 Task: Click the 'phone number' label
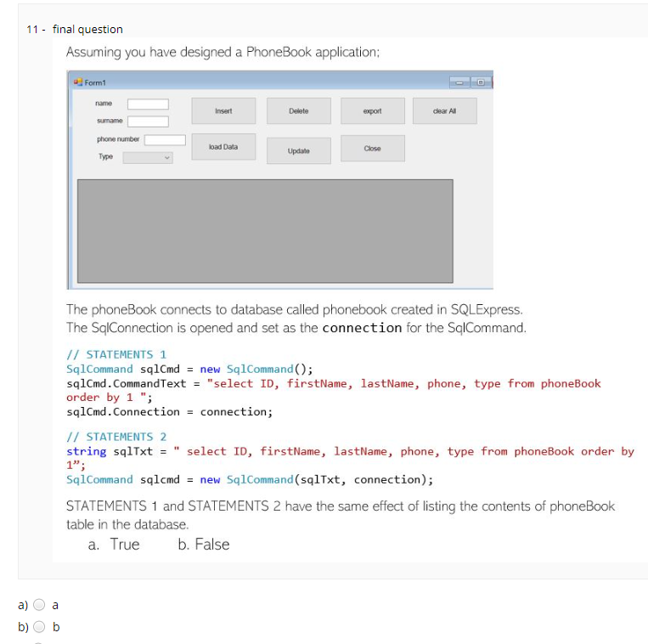click(x=118, y=139)
